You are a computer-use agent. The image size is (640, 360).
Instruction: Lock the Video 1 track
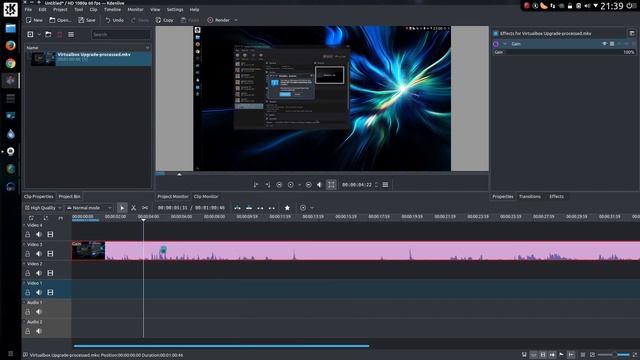[28, 293]
